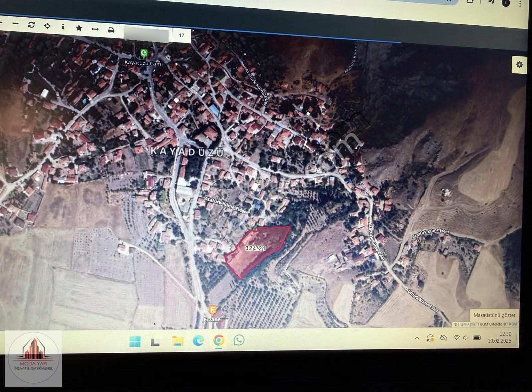
Task: Open the Chrome three-dot menu
Action: [520, 3]
